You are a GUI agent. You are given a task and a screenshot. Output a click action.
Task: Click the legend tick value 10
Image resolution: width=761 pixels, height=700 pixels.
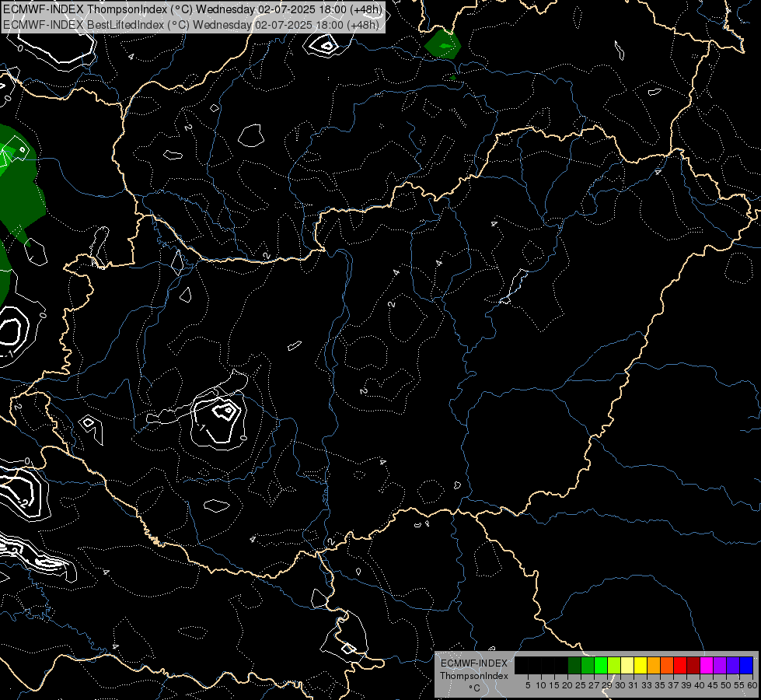point(541,685)
